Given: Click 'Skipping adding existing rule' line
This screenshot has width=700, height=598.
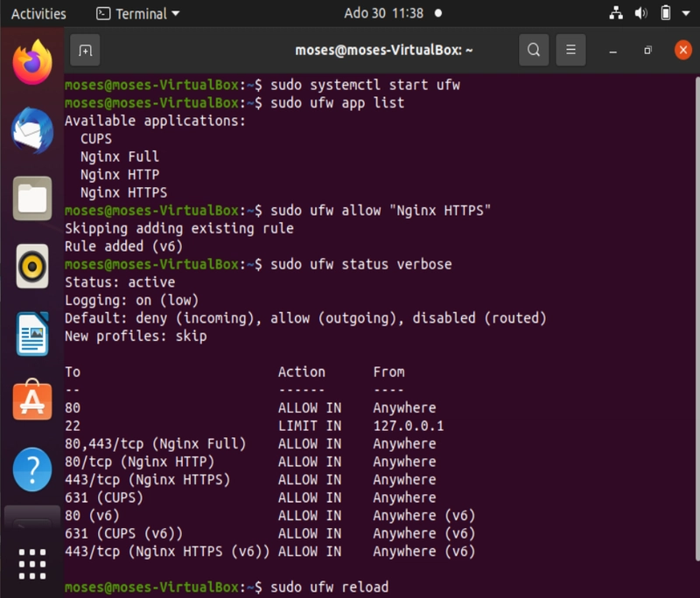Looking at the screenshot, I should click(179, 228).
